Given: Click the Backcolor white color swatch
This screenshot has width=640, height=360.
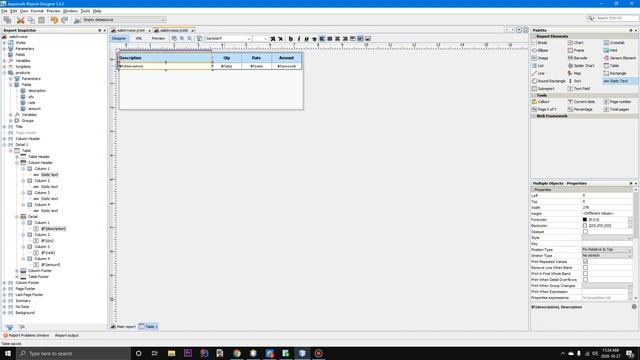Looking at the screenshot, I should pyautogui.click(x=585, y=226).
